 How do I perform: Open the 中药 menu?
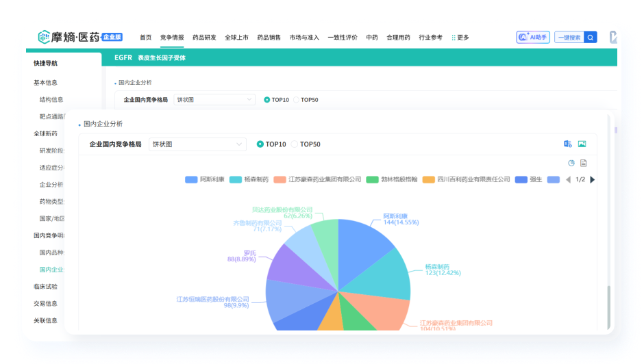(x=372, y=38)
